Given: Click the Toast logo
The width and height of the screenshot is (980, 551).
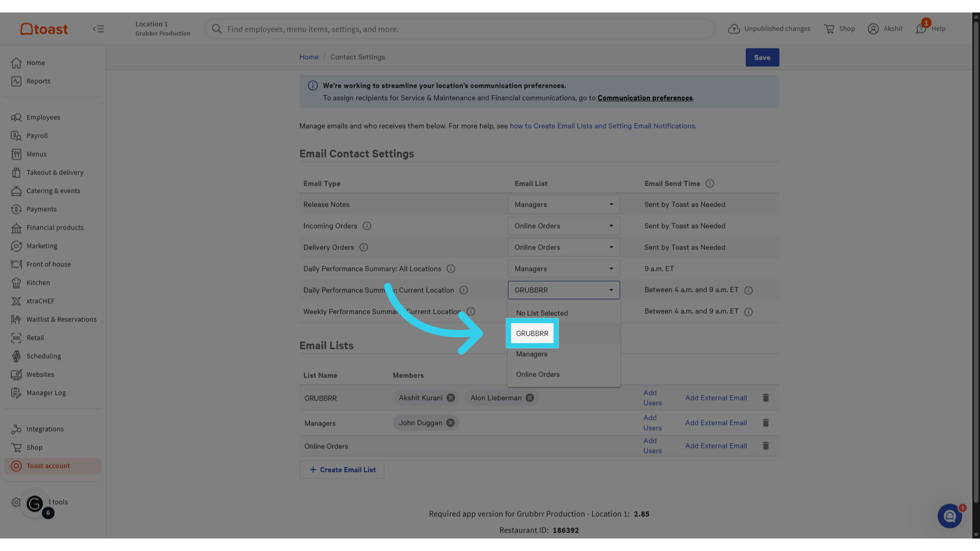Looking at the screenshot, I should pos(44,29).
